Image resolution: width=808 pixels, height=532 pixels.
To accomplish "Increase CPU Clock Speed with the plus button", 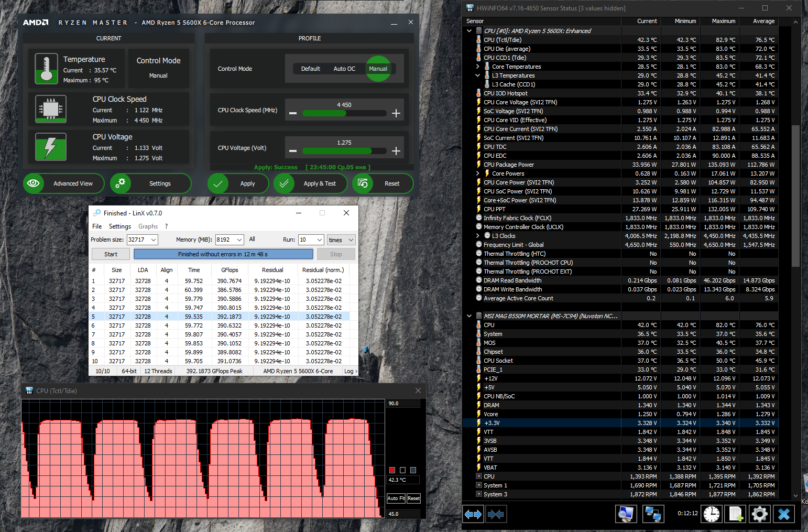I will (396, 113).
